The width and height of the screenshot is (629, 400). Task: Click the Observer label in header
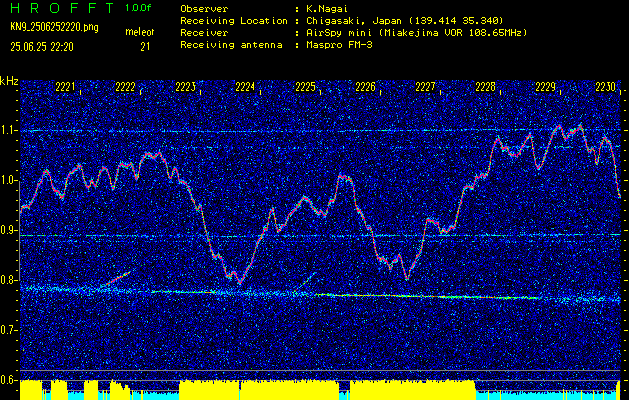[x=204, y=9]
